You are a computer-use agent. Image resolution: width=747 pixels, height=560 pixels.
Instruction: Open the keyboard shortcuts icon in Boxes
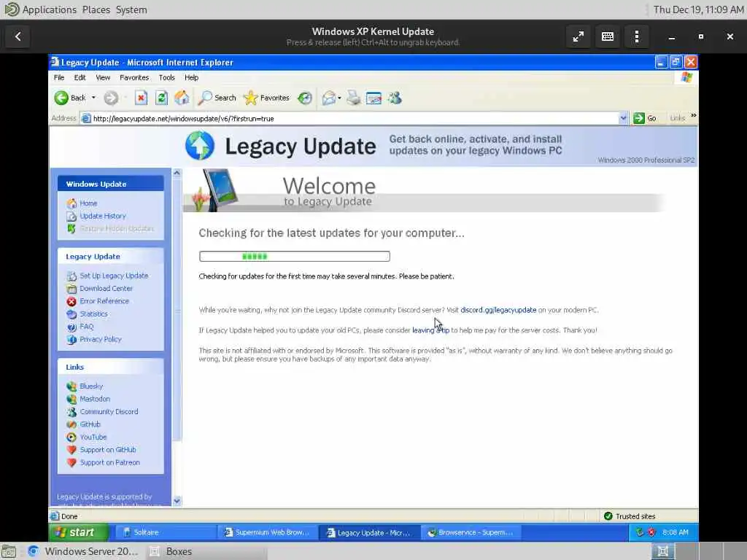[x=608, y=36]
